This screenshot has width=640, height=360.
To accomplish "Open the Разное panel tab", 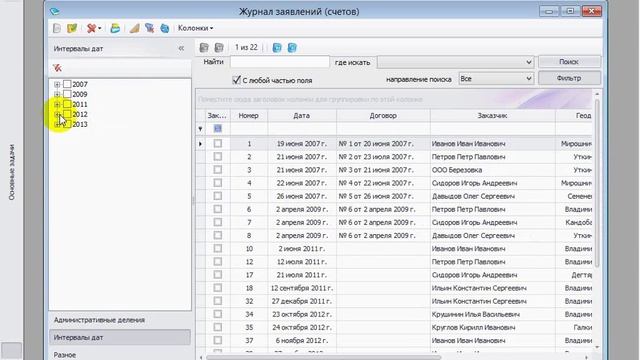I will pyautogui.click(x=120, y=354).
